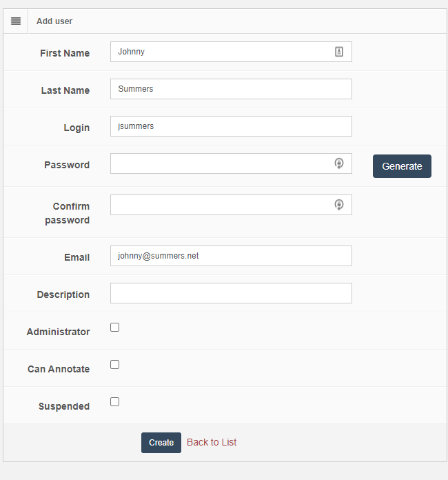Enable the Administrator checkbox
Screen dimensions: 448x480
tap(115, 328)
